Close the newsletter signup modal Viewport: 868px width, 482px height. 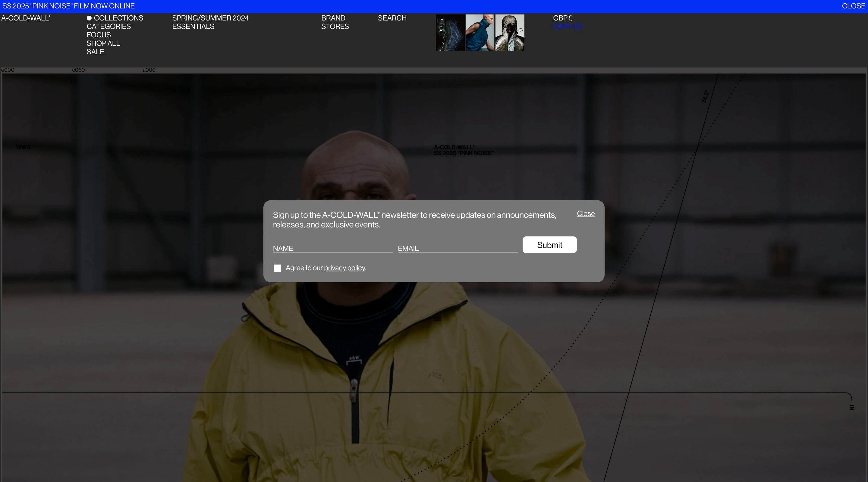[585, 214]
